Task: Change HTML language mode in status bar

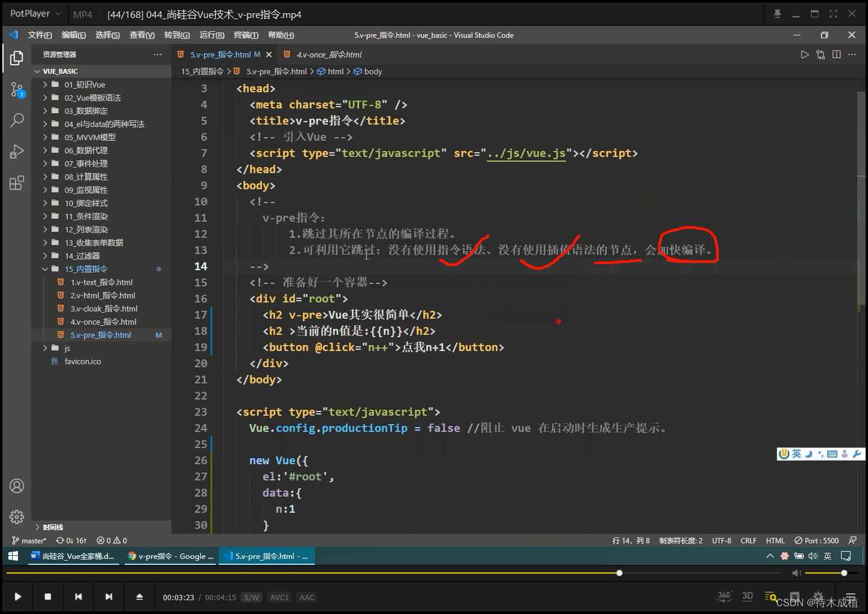Action: coord(775,540)
